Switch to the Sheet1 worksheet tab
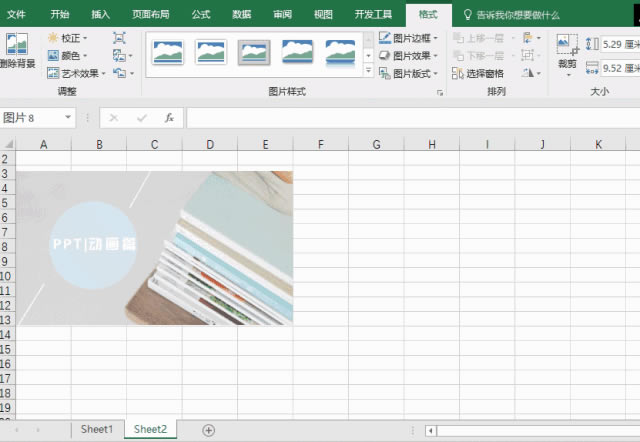 tap(97, 429)
